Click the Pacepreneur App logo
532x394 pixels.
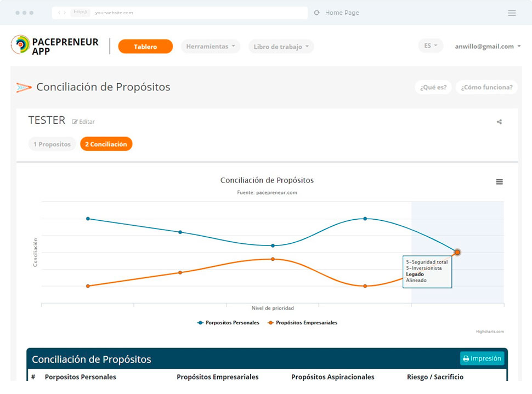pyautogui.click(x=54, y=46)
